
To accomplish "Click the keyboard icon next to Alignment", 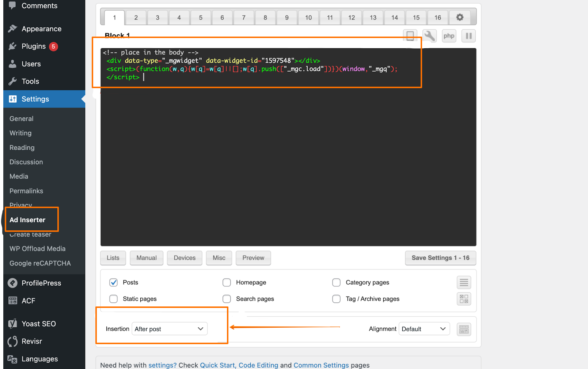I will tap(464, 329).
